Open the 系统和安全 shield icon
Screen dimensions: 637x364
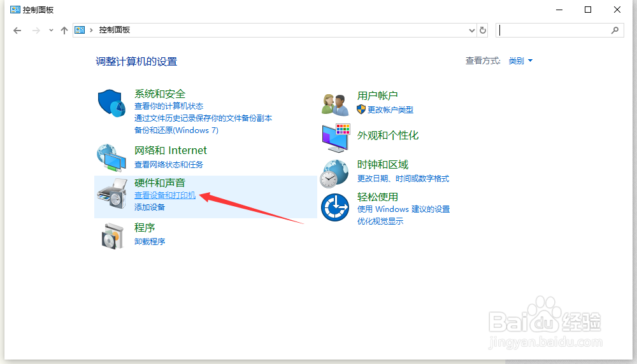tap(111, 103)
